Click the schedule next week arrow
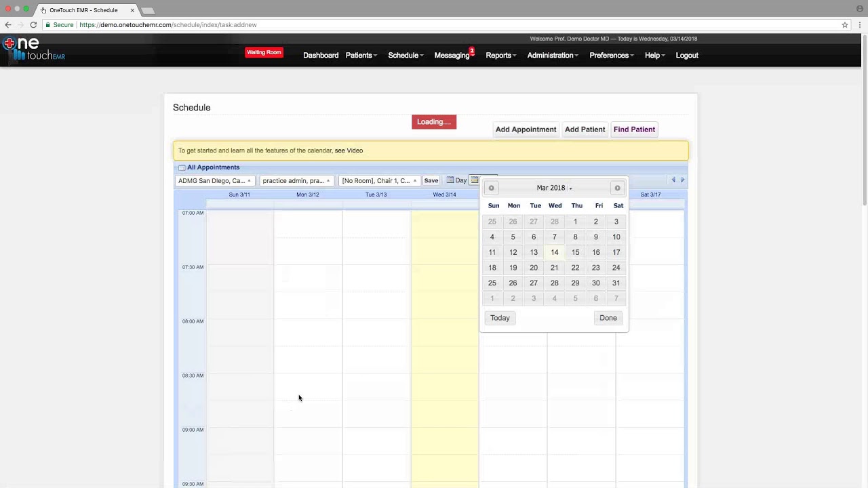This screenshot has width=868, height=488. click(x=683, y=180)
